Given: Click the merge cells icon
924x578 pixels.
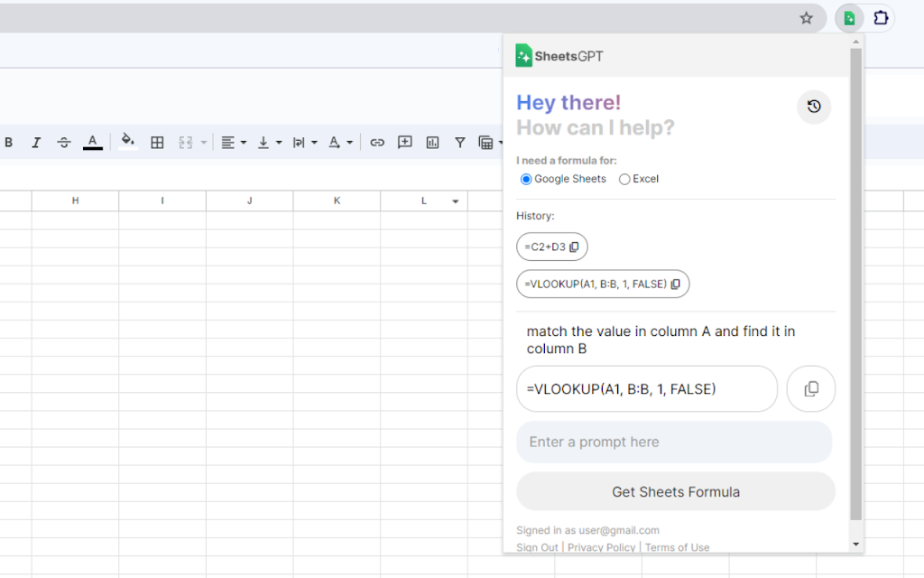Looking at the screenshot, I should click(186, 142).
